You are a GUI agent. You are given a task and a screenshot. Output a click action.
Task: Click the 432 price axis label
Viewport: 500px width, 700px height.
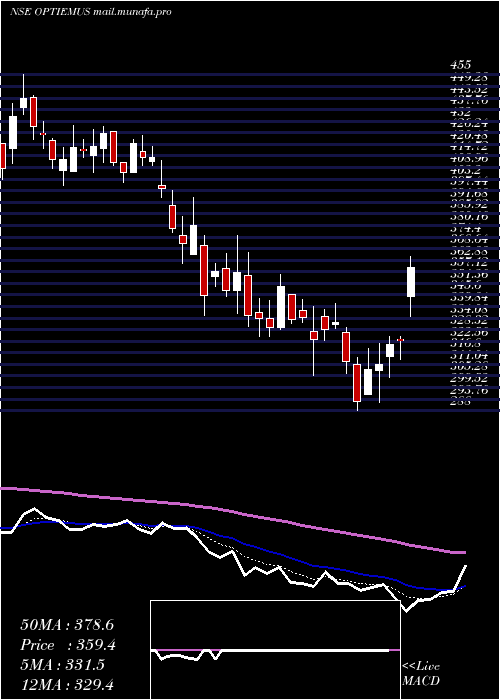pos(461,112)
